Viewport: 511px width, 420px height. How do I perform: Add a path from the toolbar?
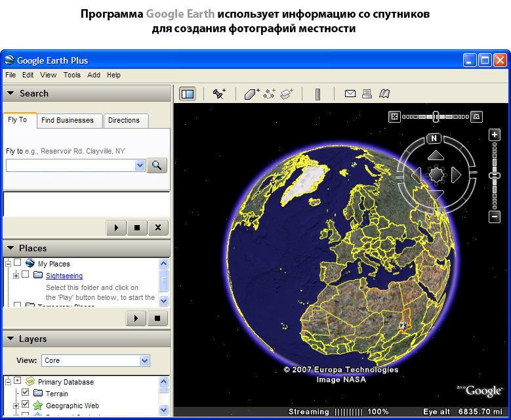[269, 94]
